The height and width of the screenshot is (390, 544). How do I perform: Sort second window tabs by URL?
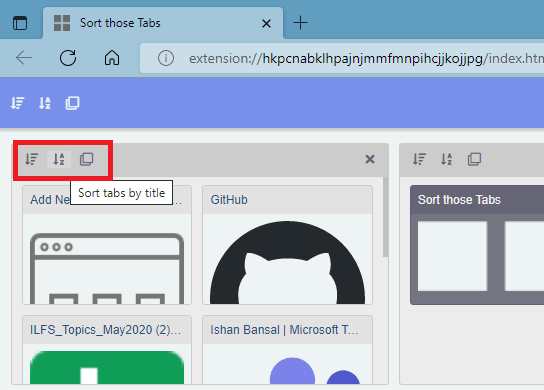pyautogui.click(x=419, y=159)
